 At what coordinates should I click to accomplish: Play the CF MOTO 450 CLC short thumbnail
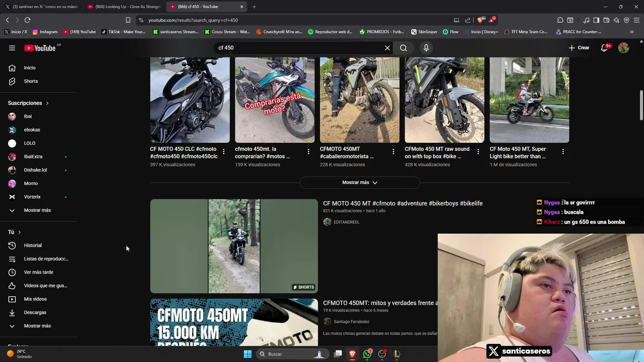point(190,100)
